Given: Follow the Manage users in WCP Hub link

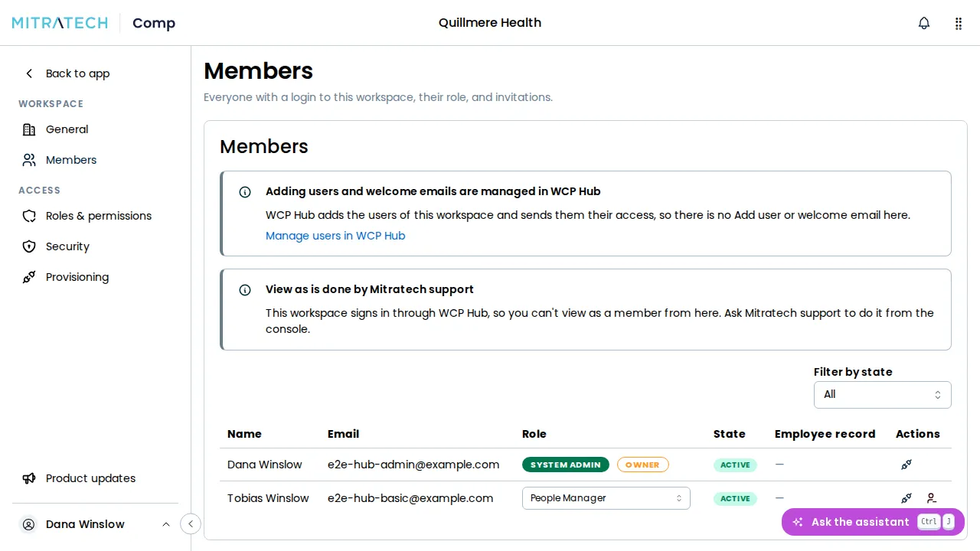Looking at the screenshot, I should point(335,236).
